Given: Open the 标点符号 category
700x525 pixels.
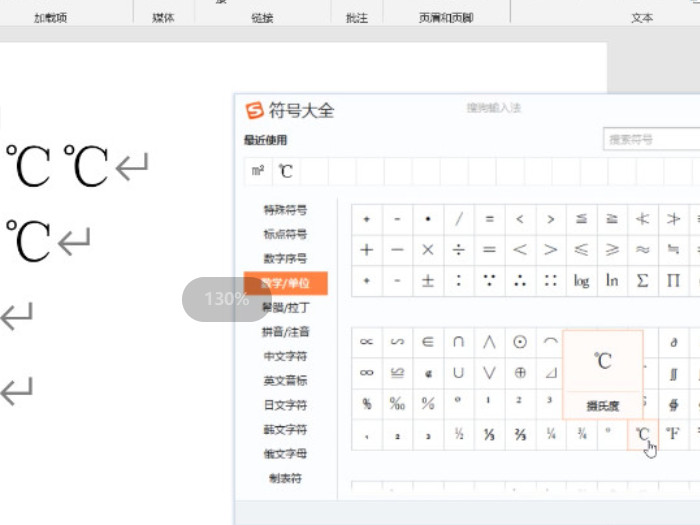Looking at the screenshot, I should (285, 234).
